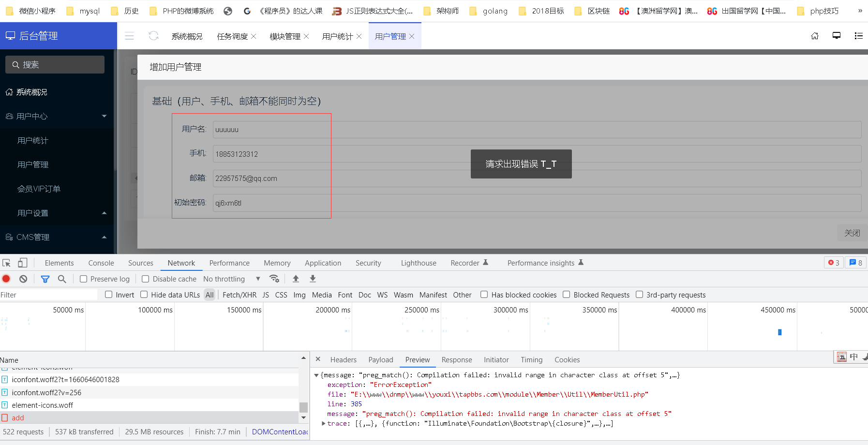
Task: Click the red error count badge
Action: tap(834, 263)
